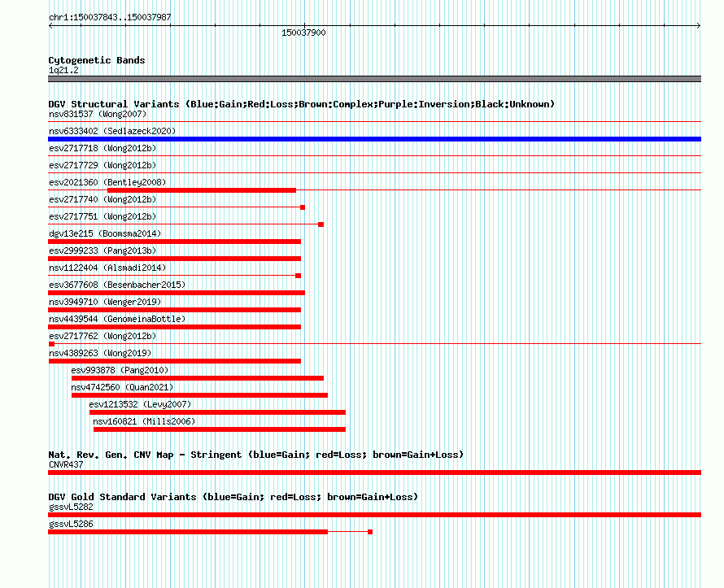Select the CNVR437 red CNV bar
This screenshot has width=724, height=588.
click(x=374, y=473)
